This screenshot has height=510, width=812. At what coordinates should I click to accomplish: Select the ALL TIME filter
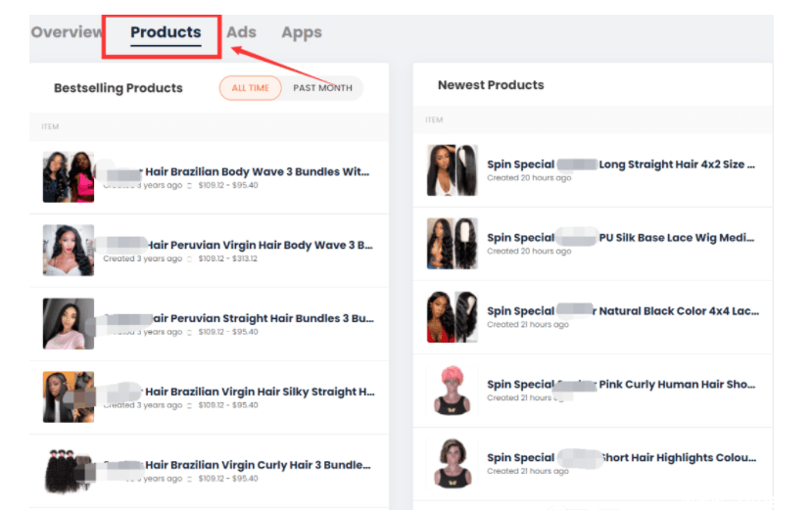[250, 88]
